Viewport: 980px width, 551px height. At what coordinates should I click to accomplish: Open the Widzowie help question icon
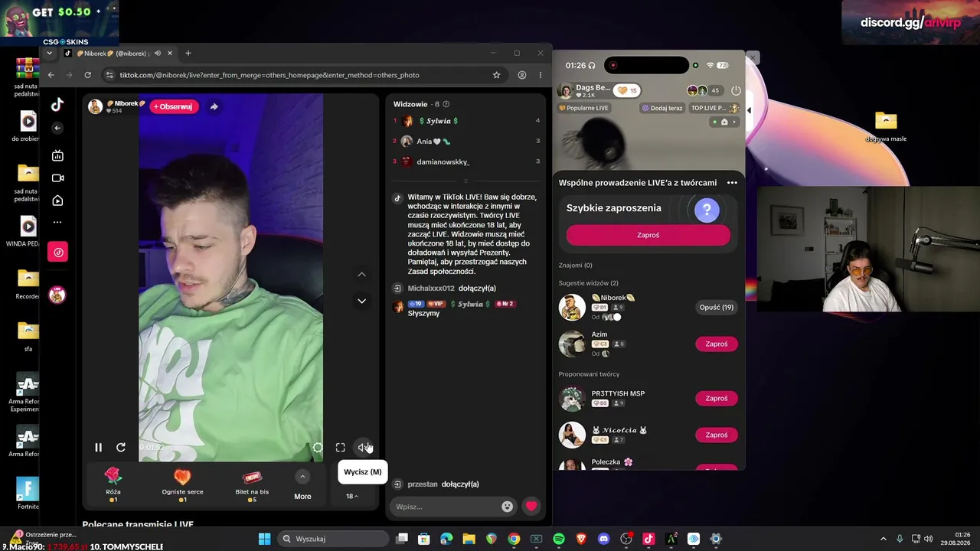point(446,104)
